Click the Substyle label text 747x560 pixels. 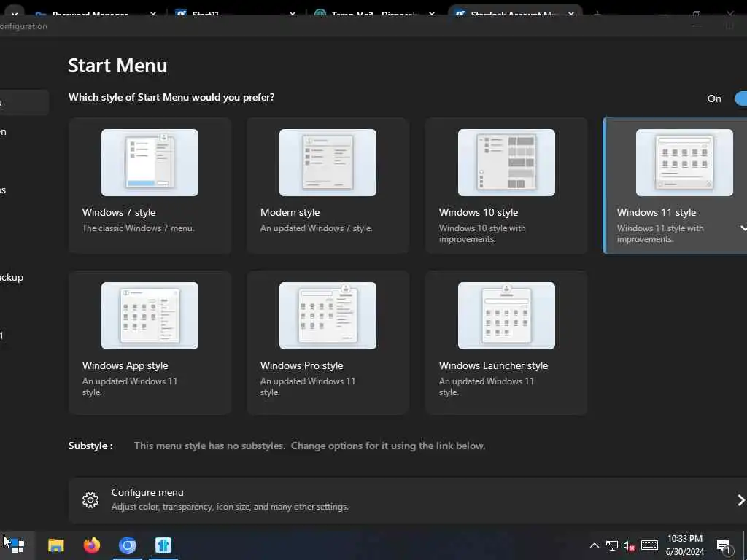pyautogui.click(x=90, y=446)
